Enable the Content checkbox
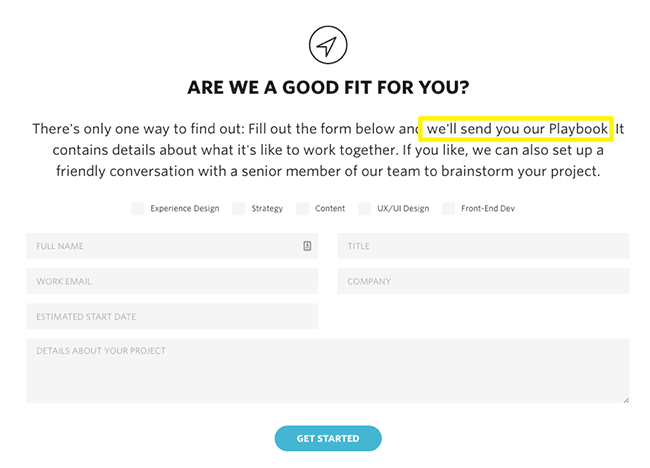Viewport: 650px width, 468px height. click(x=302, y=209)
